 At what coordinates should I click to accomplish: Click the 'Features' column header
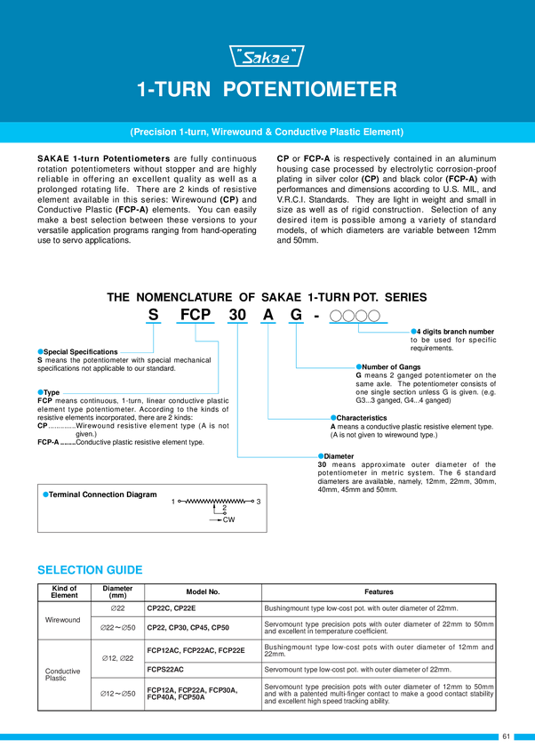tap(379, 592)
